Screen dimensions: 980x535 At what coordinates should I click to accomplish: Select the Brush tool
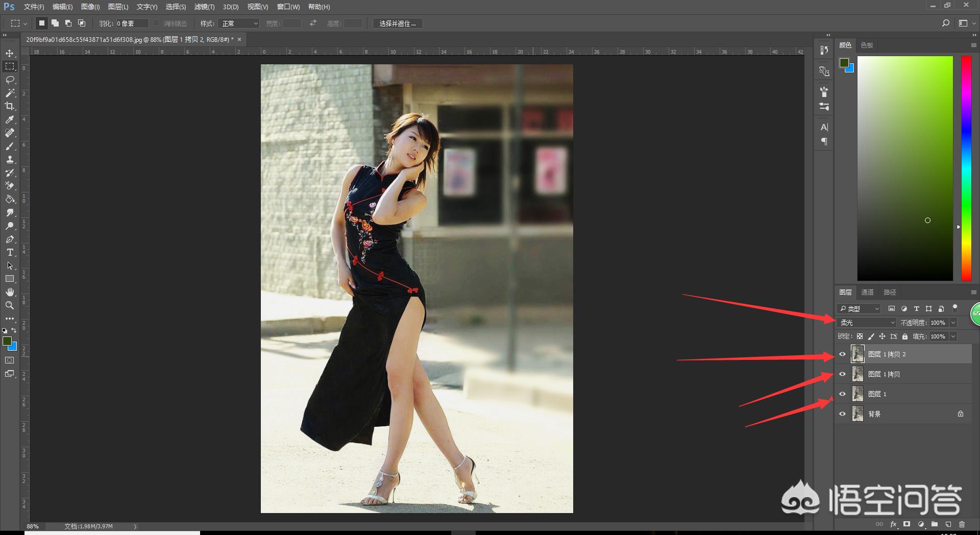(10, 146)
